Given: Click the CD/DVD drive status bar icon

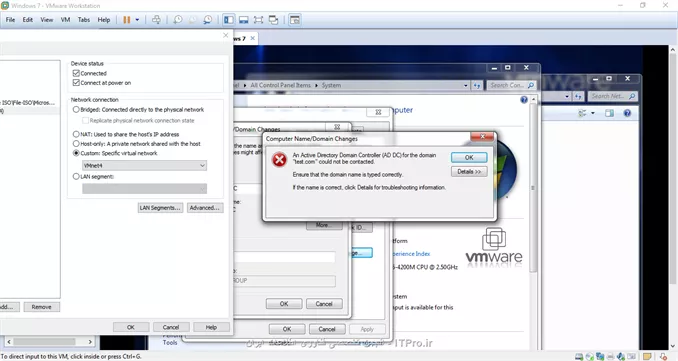Looking at the screenshot, I should click(x=590, y=357).
